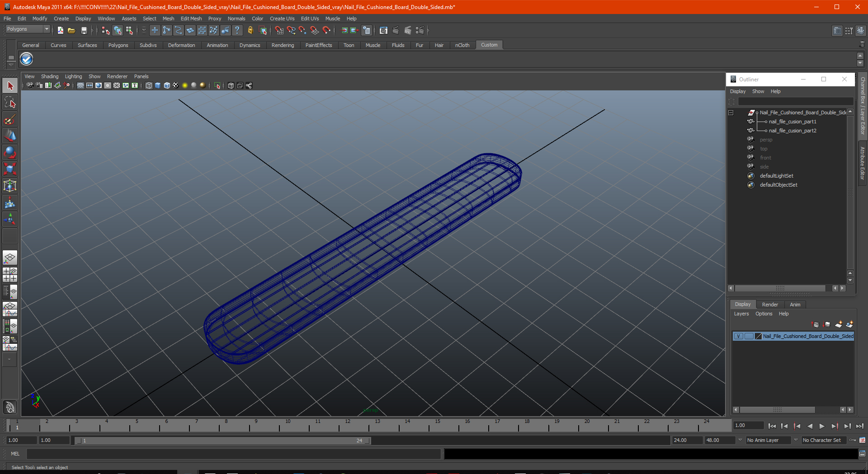
Task: Toggle smooth shade all blue cube icon
Action: click(158, 85)
